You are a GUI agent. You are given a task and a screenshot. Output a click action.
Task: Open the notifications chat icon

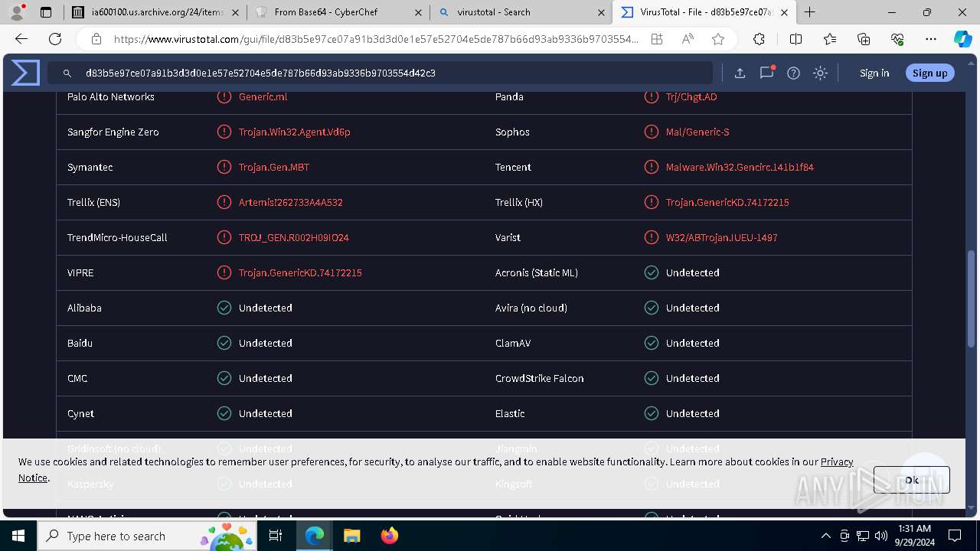click(x=766, y=73)
